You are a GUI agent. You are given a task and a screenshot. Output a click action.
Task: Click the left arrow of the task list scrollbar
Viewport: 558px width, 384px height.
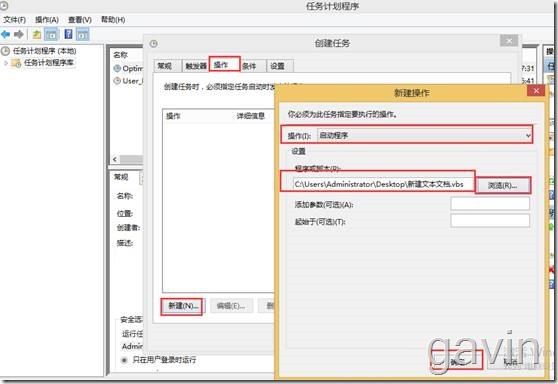pyautogui.click(x=115, y=159)
